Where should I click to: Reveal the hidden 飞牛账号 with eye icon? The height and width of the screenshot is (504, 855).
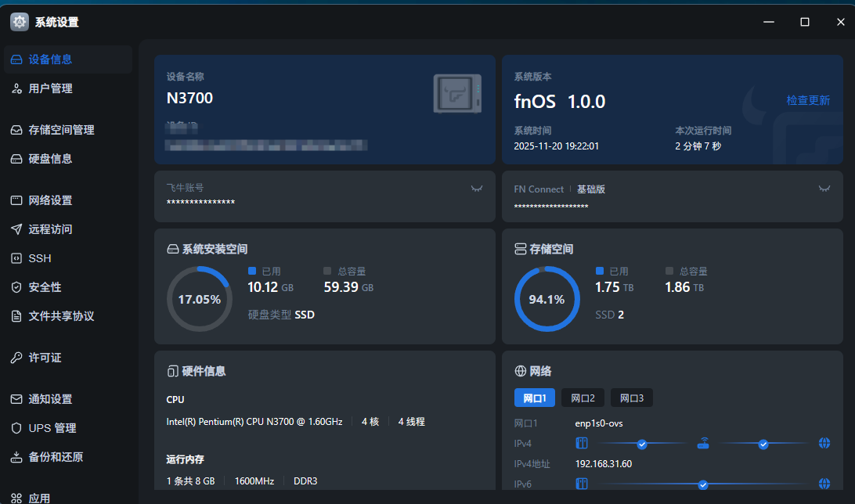pos(477,189)
